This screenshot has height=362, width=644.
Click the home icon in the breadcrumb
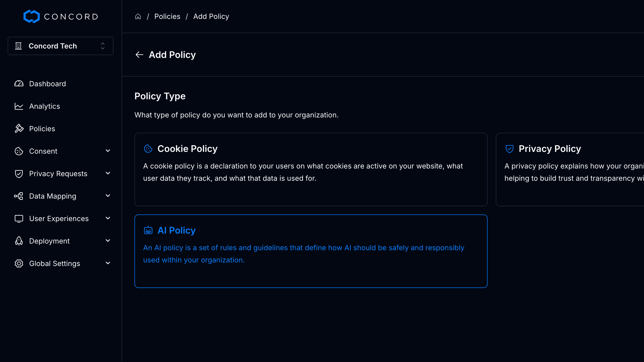(x=138, y=16)
